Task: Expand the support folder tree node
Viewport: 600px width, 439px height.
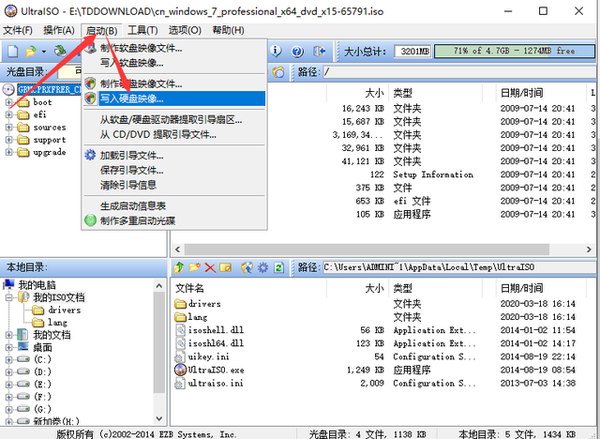Action: tap(8, 140)
